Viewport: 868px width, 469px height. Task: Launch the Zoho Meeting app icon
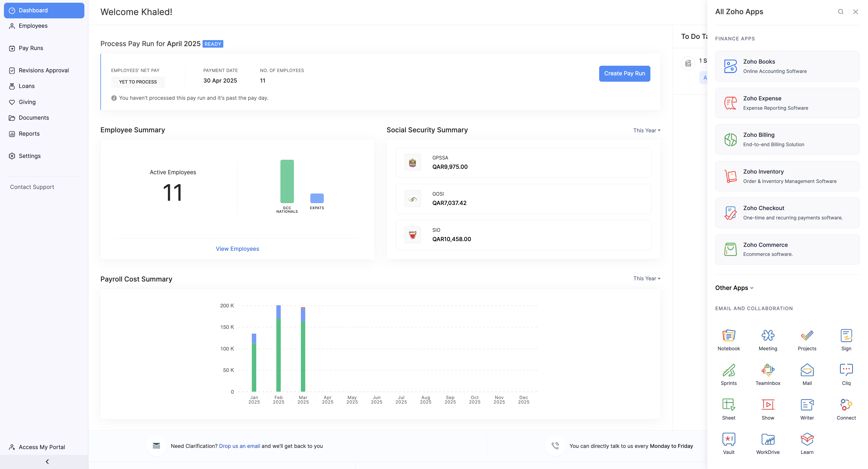pos(768,336)
